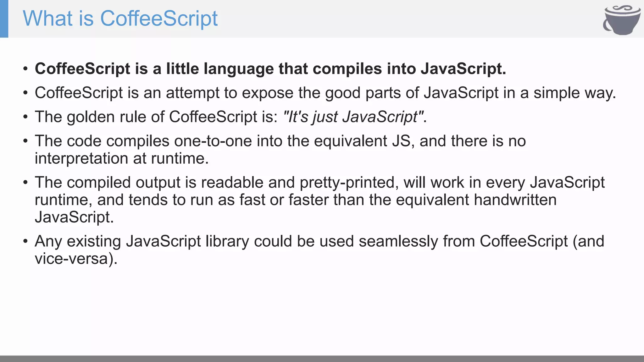Click the text "vice-versa)." at the end

point(76,259)
